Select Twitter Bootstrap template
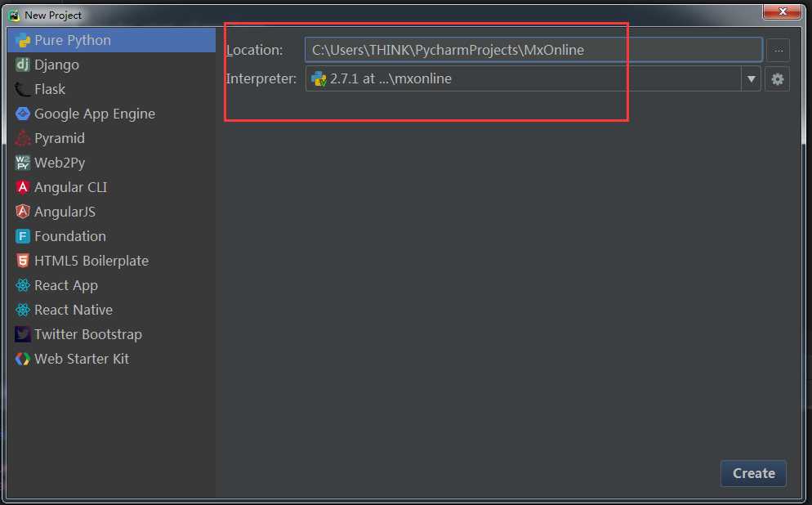Screen dimensions: 812x505 click(111, 334)
